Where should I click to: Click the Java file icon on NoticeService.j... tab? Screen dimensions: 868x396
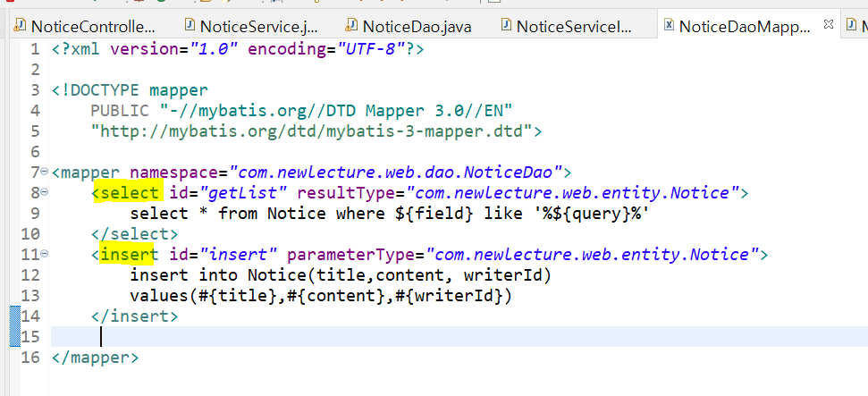coord(190,25)
